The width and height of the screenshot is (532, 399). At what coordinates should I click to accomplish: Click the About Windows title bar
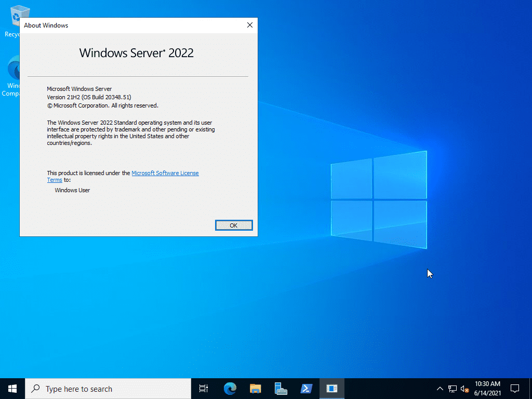pyautogui.click(x=130, y=24)
